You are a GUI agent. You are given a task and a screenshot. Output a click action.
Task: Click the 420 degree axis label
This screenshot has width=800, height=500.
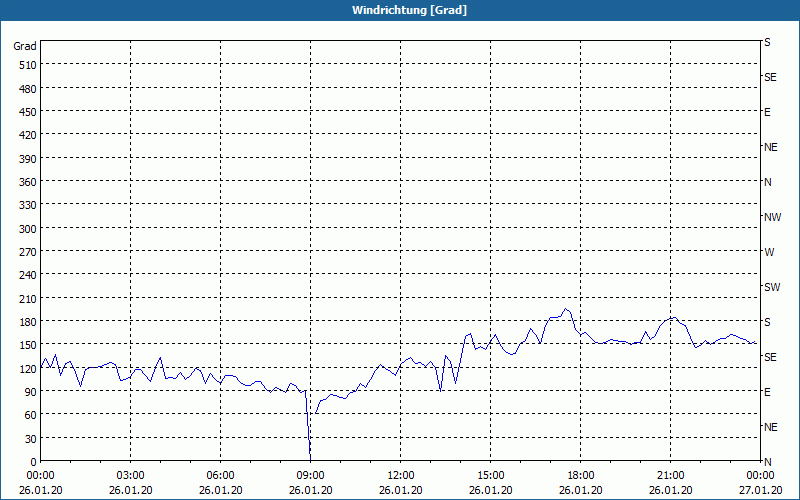pyautogui.click(x=28, y=135)
